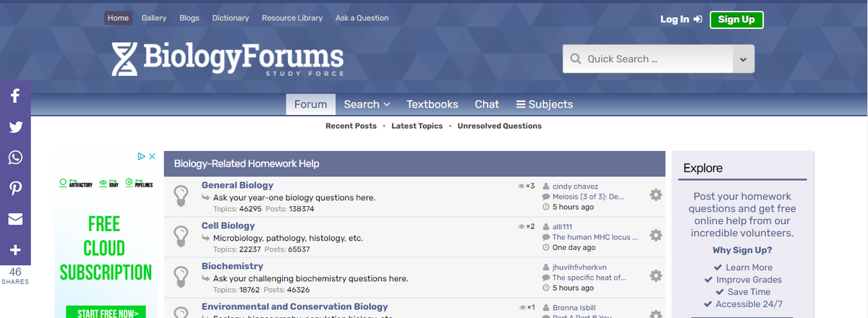Expand the Subjects menu
The width and height of the screenshot is (868, 318).
click(544, 104)
